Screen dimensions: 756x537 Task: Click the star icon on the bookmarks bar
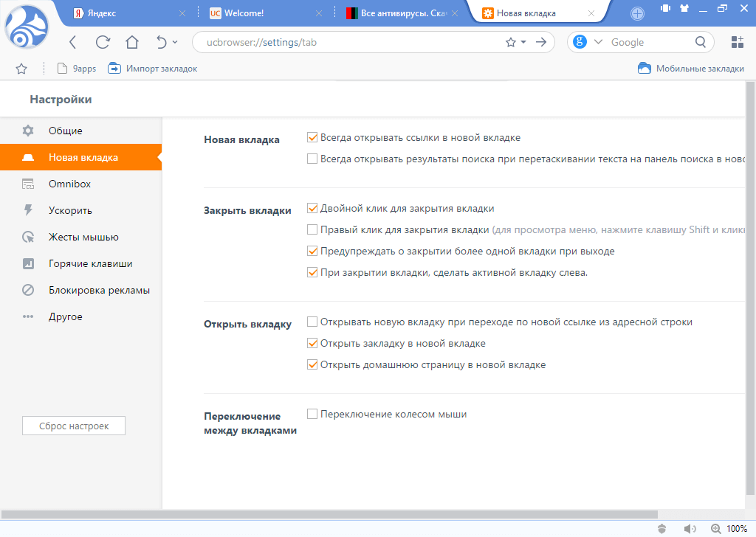click(x=21, y=68)
